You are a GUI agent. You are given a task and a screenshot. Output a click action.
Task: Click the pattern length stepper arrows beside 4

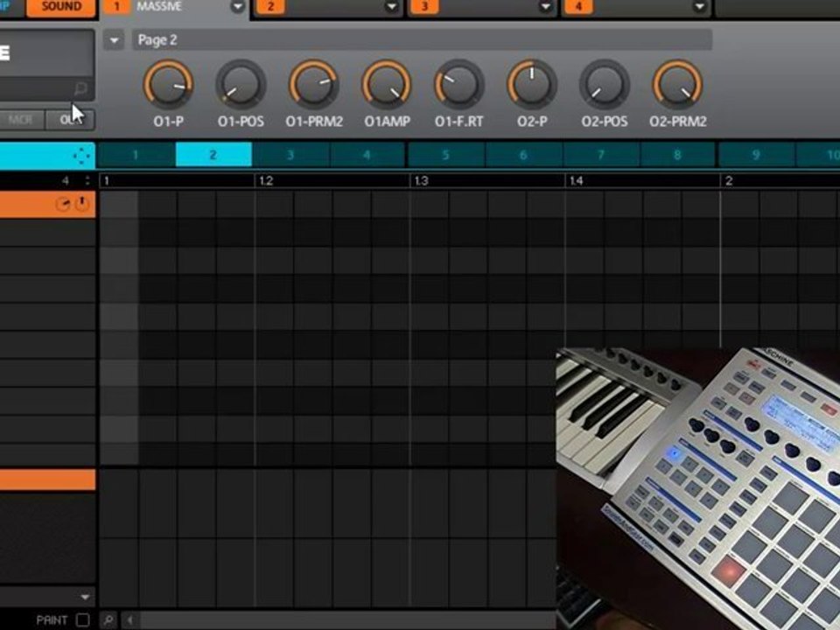tap(87, 180)
